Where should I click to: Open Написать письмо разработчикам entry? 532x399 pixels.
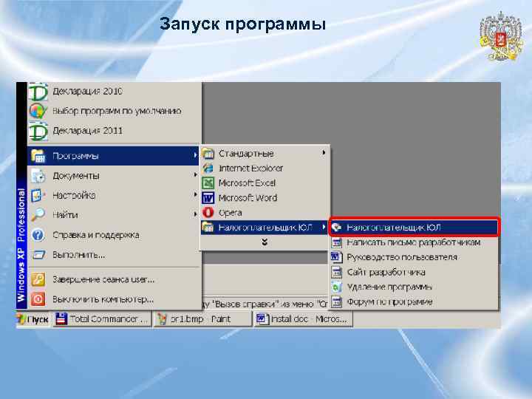point(414,242)
